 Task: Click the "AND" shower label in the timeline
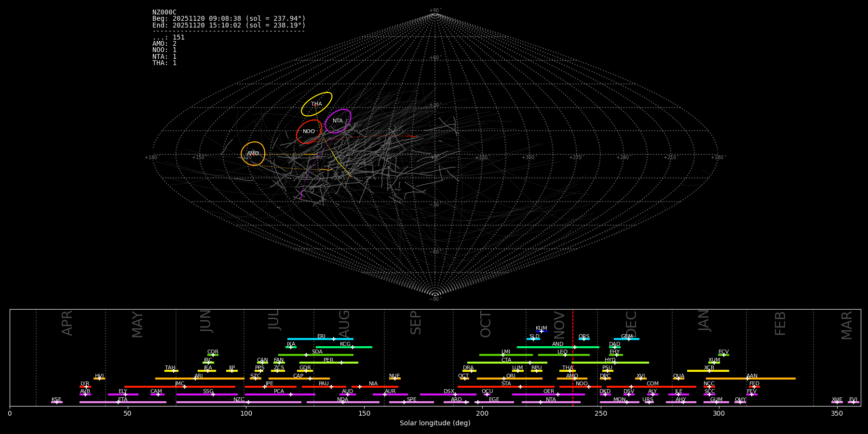pos(558,344)
